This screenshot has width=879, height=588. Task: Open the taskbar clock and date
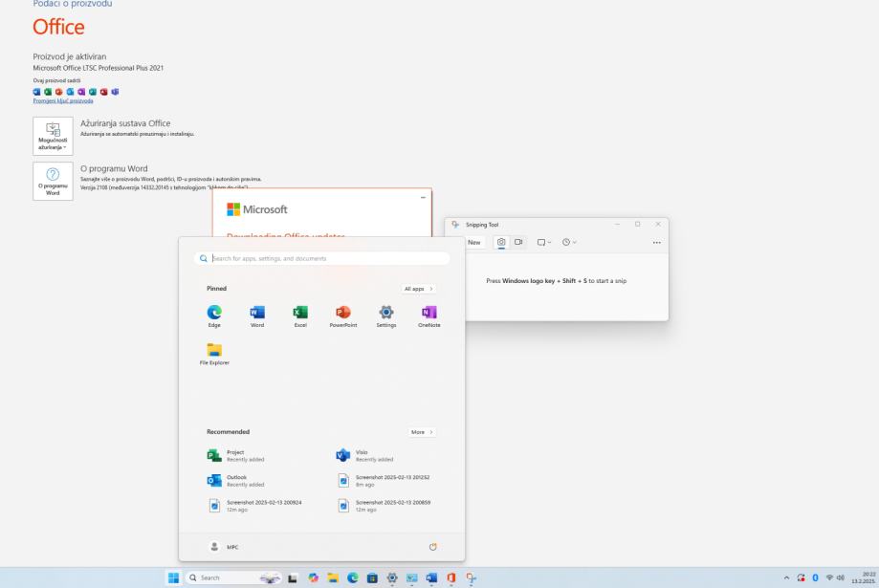click(x=864, y=577)
